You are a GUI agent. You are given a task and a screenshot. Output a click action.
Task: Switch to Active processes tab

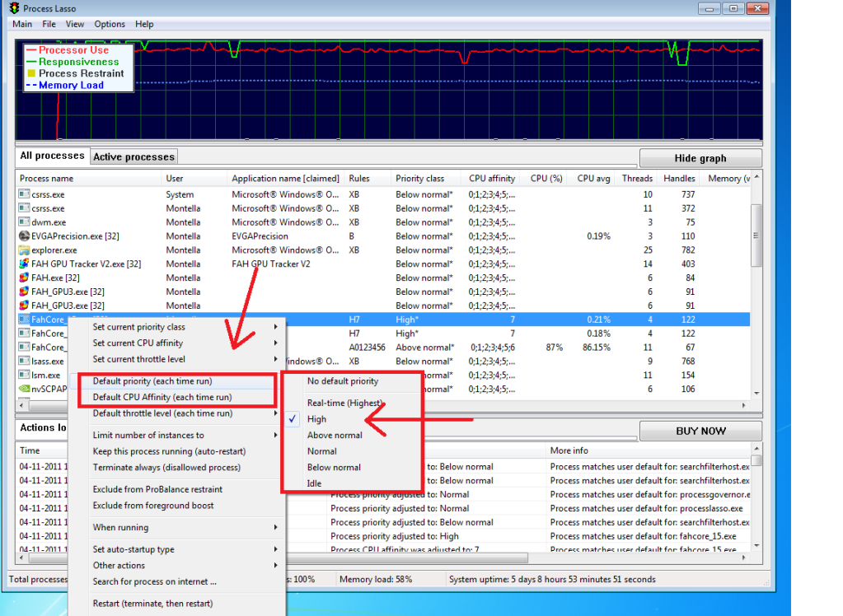pos(133,156)
